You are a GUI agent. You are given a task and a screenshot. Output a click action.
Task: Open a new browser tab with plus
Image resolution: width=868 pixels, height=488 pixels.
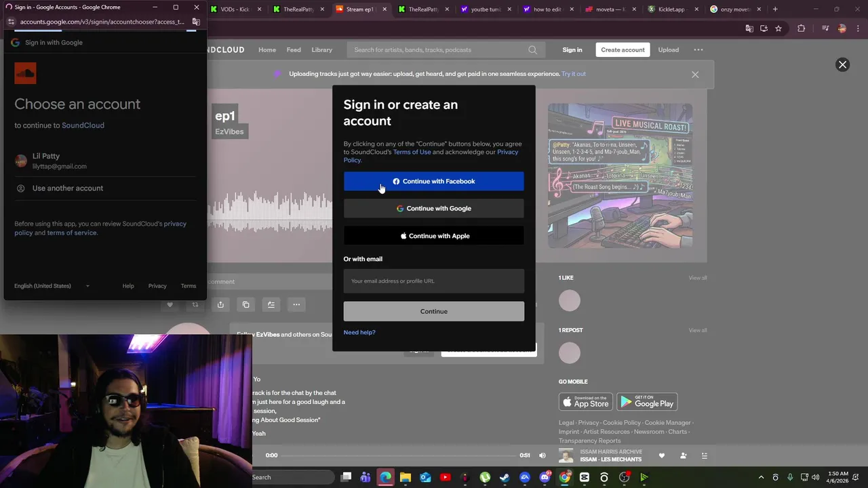[775, 9]
